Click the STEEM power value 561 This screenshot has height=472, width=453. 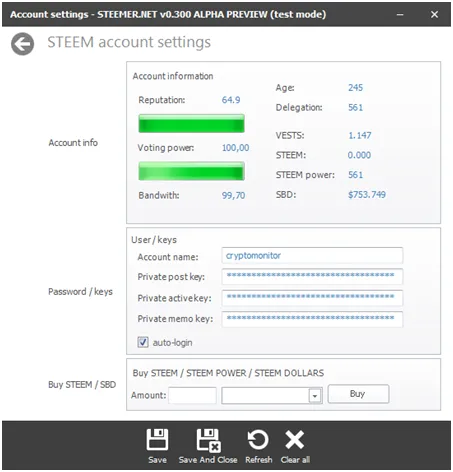point(355,175)
